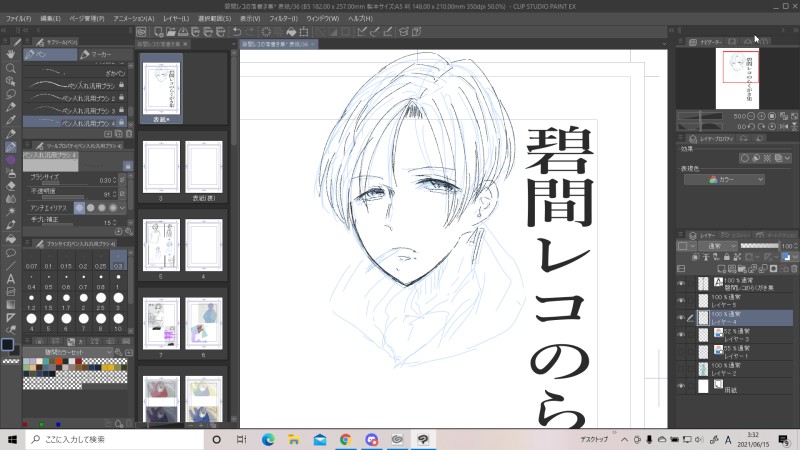This screenshot has height=450, width=800.
Task: Delete layer with the trash icon
Action: pos(793,269)
